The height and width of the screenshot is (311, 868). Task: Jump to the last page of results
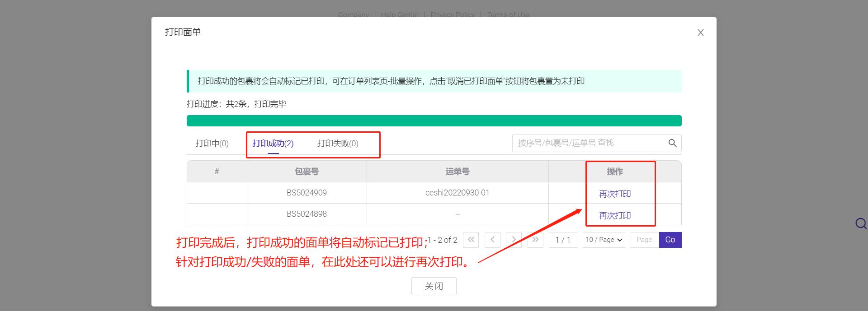(x=535, y=240)
